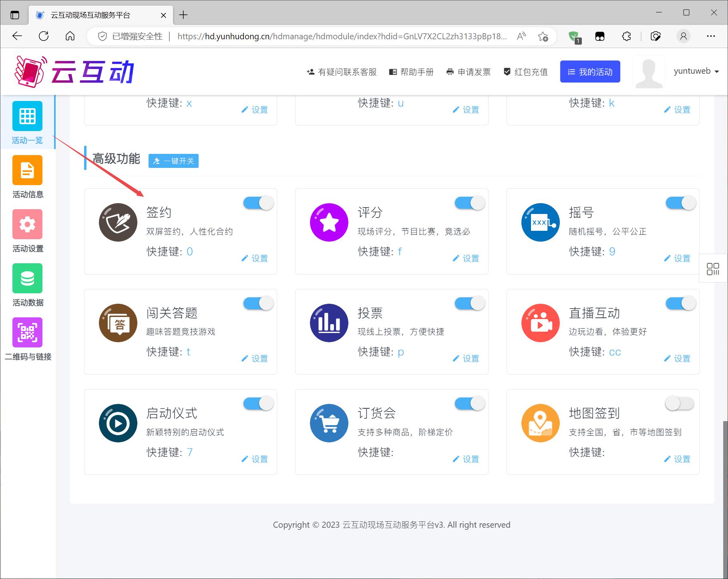Click the 投票 bar chart icon
This screenshot has height=579, width=728.
point(329,323)
